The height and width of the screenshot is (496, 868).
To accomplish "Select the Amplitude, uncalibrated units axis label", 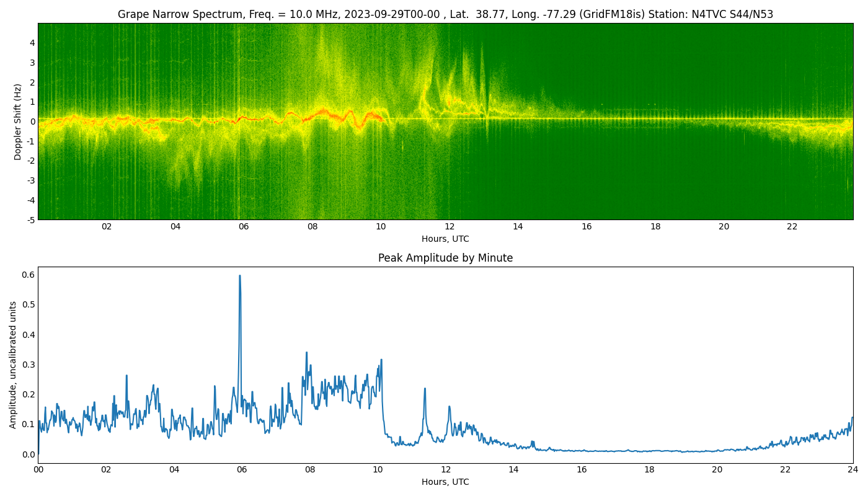I will pos(13,365).
